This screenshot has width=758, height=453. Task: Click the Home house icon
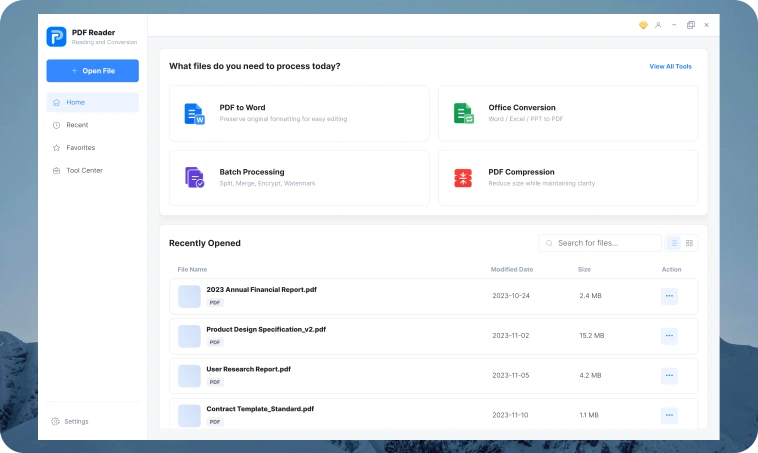pyautogui.click(x=57, y=102)
